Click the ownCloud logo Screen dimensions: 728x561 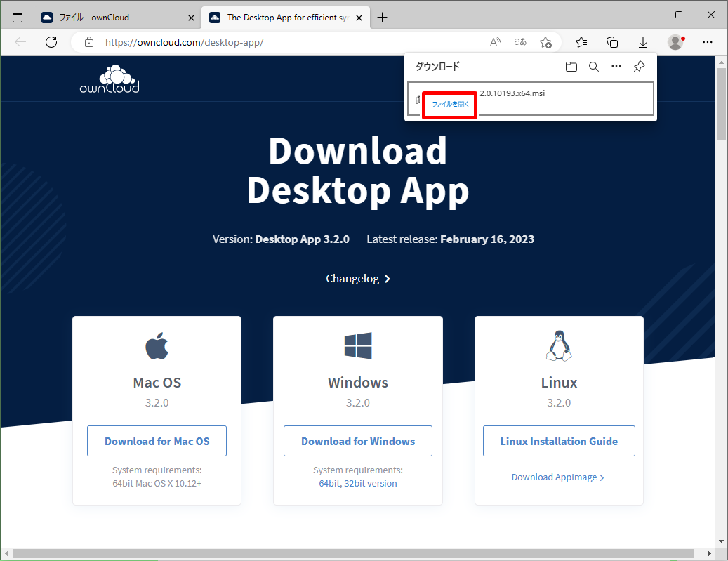point(110,79)
